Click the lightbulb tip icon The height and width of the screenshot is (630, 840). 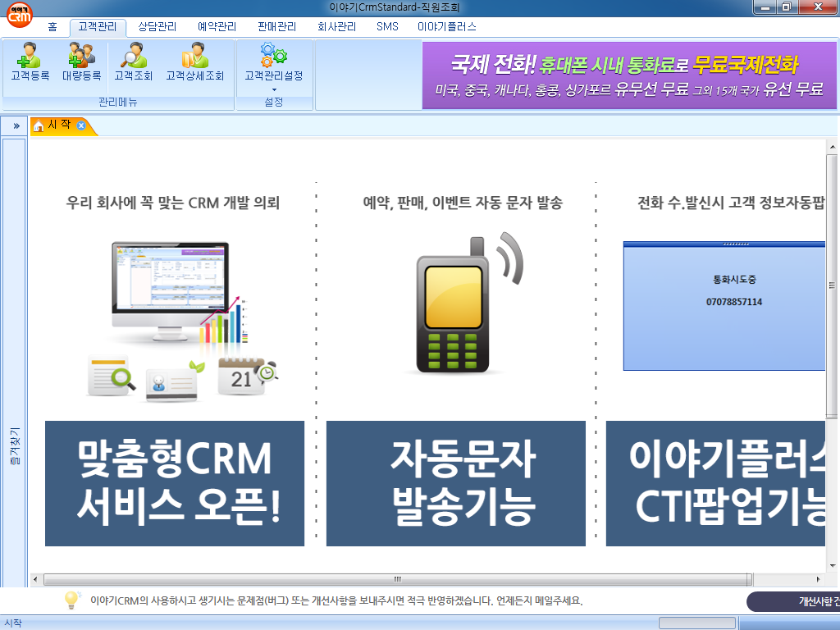tap(72, 600)
